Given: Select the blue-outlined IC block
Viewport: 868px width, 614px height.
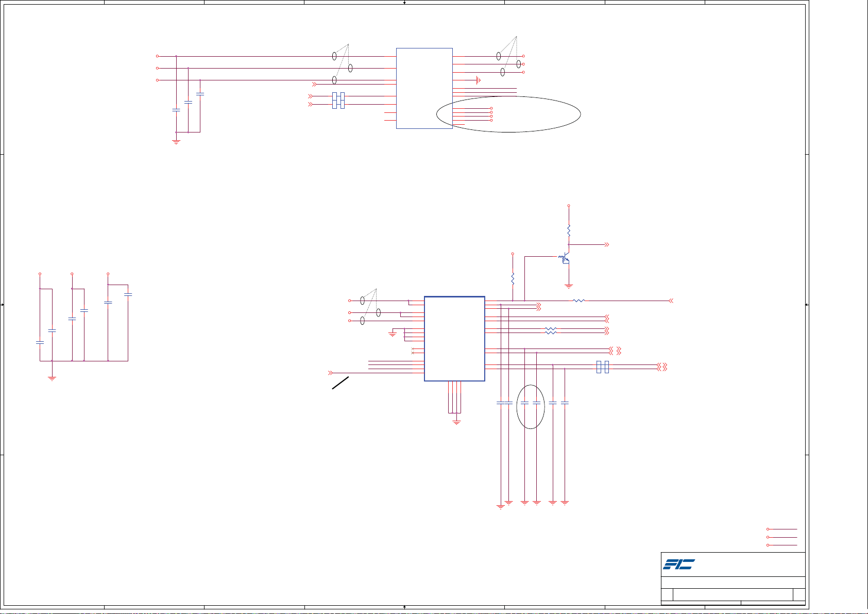Looking at the screenshot, I should coord(454,339).
